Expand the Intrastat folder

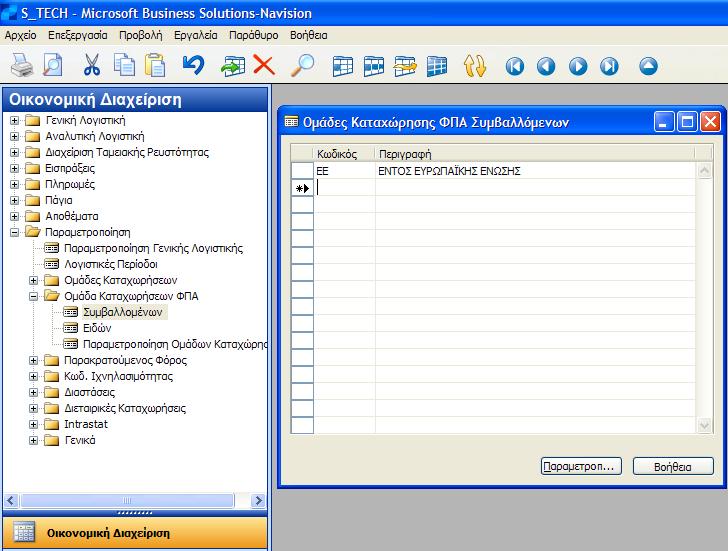point(33,424)
